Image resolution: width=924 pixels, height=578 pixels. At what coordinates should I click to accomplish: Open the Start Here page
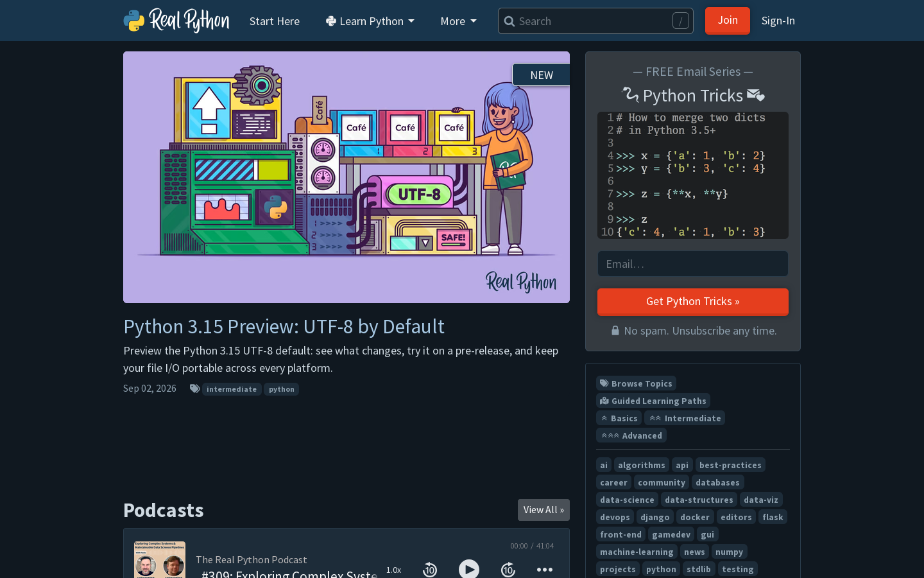(x=275, y=21)
